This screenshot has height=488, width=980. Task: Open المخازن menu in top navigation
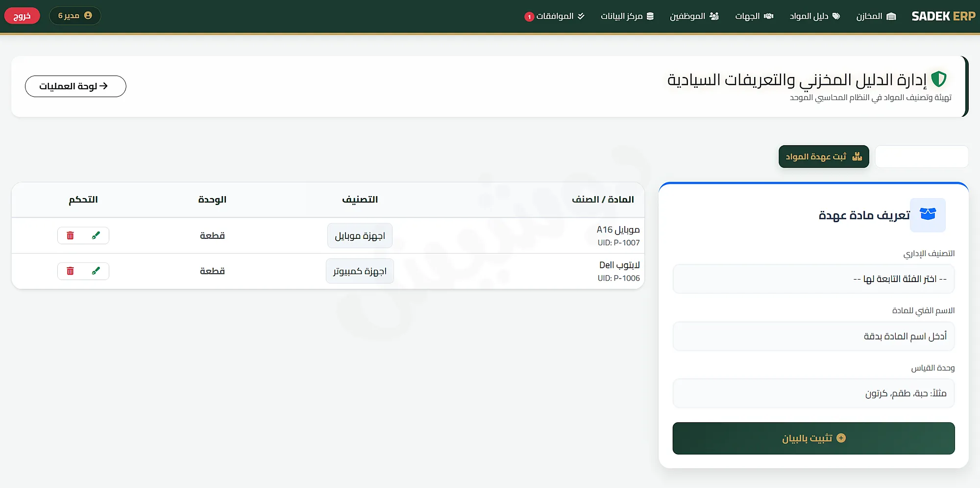tap(876, 16)
